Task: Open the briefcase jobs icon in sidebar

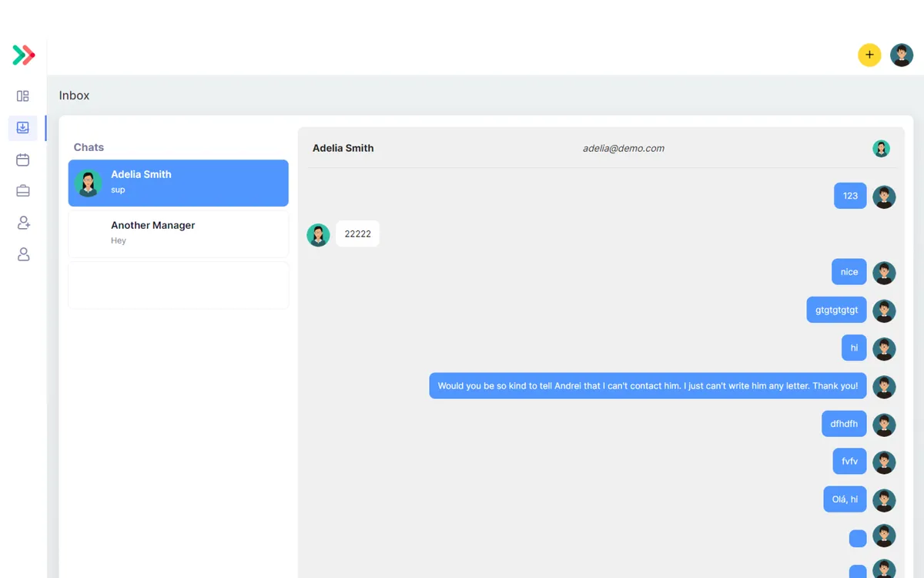Action: coord(23,190)
